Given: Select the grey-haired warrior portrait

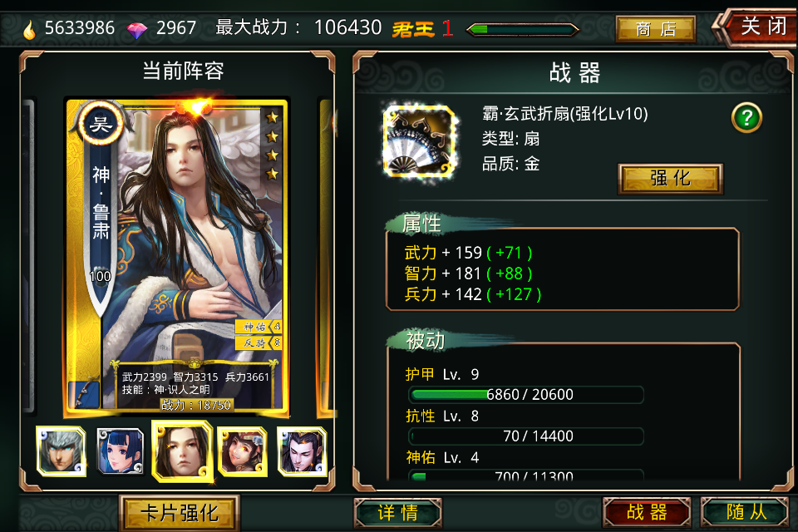Looking at the screenshot, I should 61,451.
